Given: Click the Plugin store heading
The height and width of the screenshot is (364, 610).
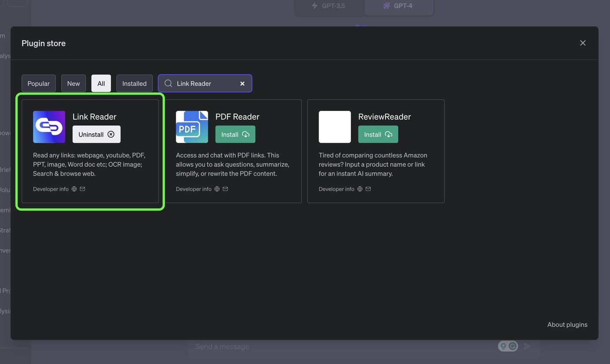Looking at the screenshot, I should pos(44,43).
